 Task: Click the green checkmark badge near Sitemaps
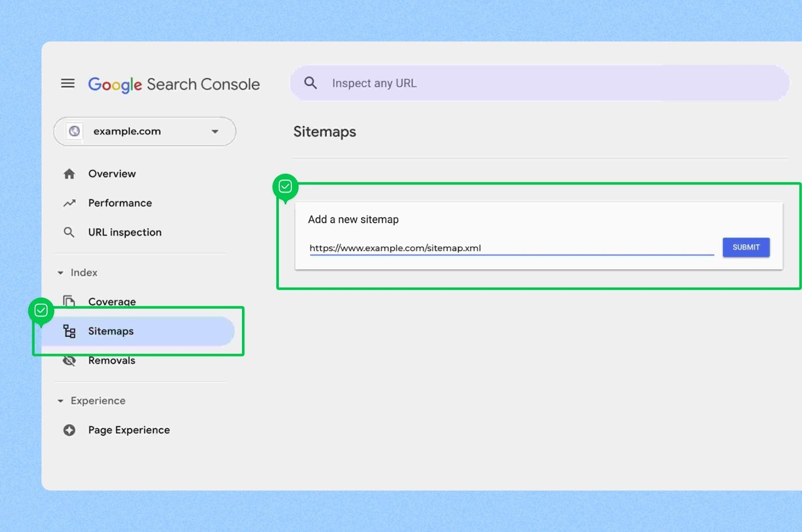coord(41,310)
